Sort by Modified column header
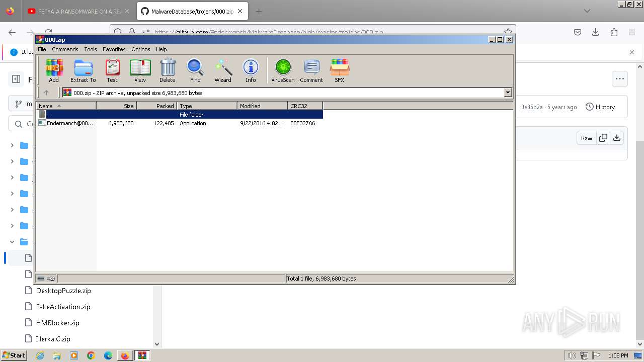 [262, 106]
